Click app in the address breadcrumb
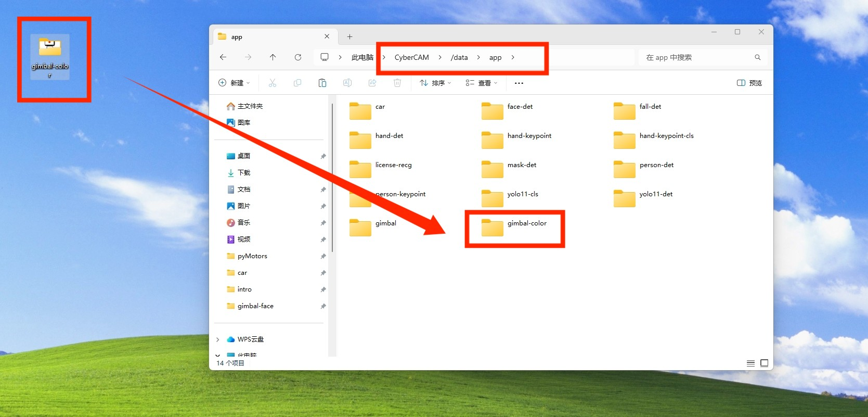Screen dimensions: 868x417 [495, 57]
